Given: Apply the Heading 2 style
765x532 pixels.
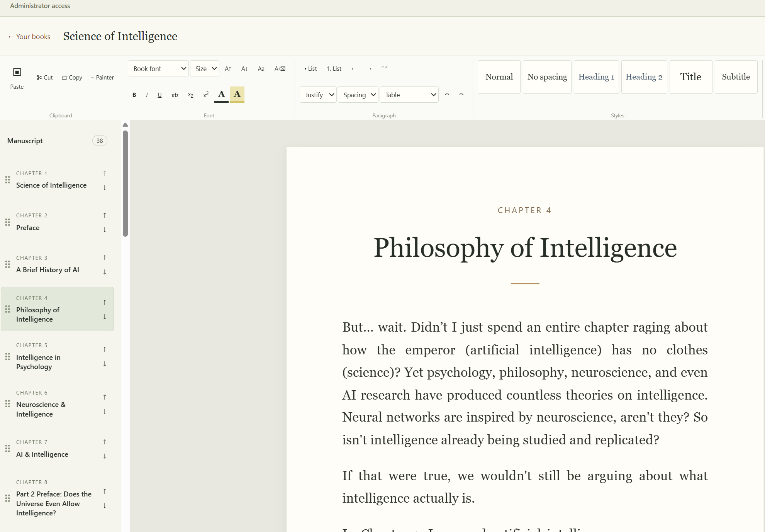Looking at the screenshot, I should (644, 77).
